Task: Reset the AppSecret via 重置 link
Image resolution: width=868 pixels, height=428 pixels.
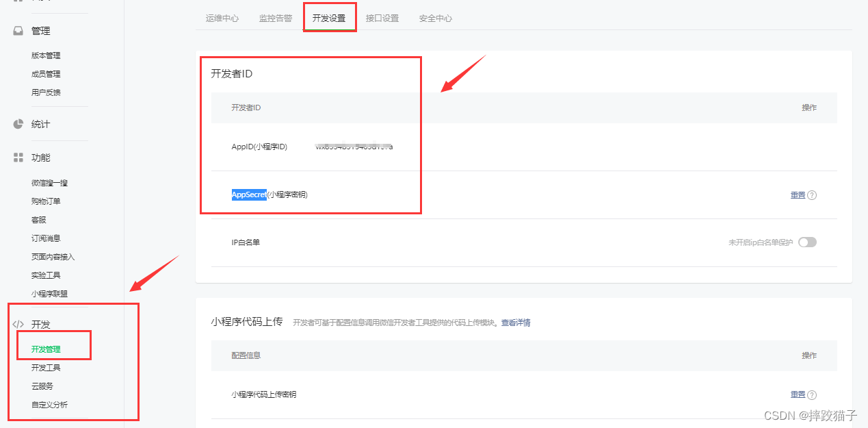Action: 798,195
